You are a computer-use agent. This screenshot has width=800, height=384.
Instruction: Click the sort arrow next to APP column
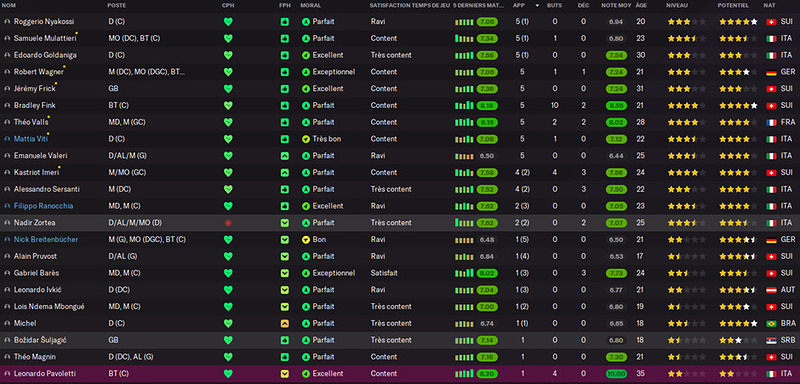pyautogui.click(x=537, y=6)
